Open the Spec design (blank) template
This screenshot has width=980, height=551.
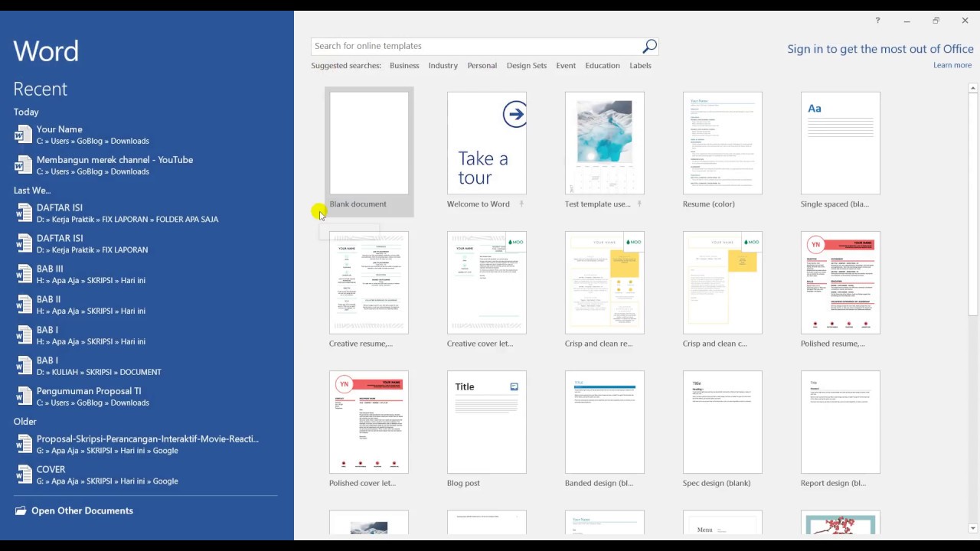[723, 422]
